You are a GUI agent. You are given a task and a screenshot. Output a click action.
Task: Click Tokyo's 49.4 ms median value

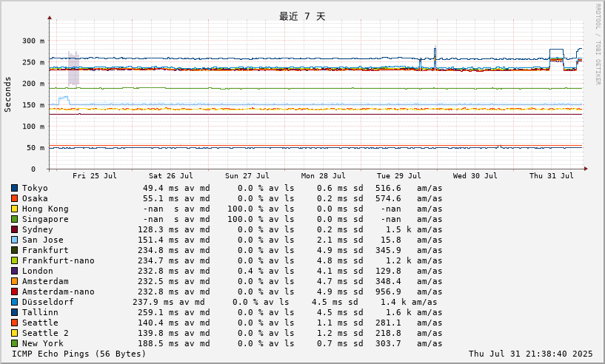[x=161, y=188]
